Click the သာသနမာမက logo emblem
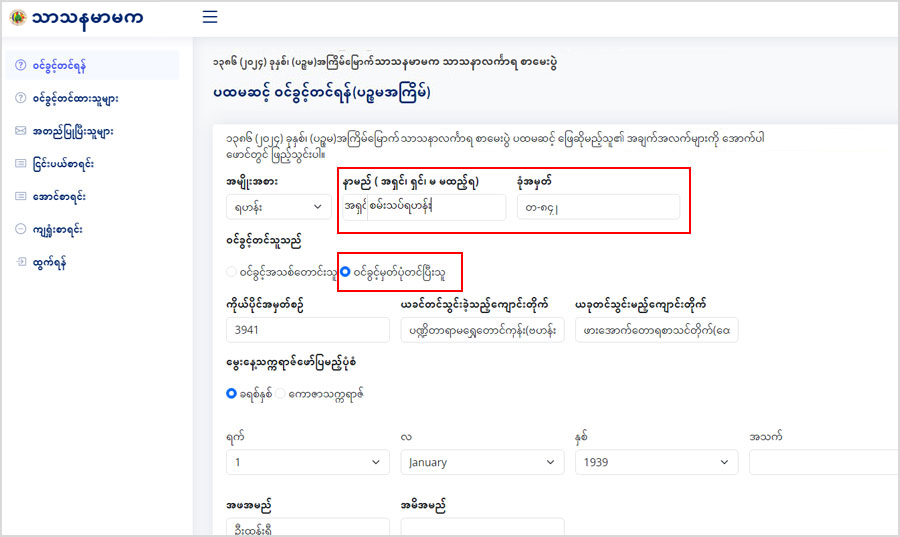900x537 pixels. click(17, 17)
